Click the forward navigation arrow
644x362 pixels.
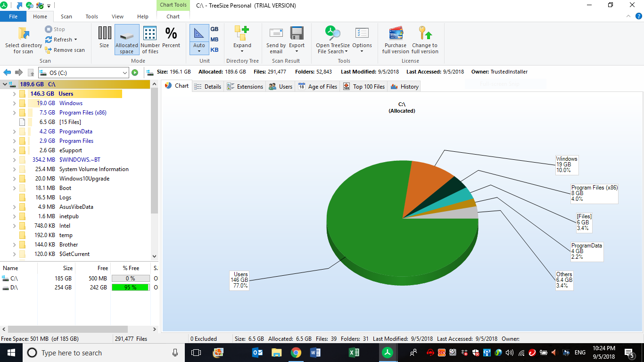[x=19, y=73]
